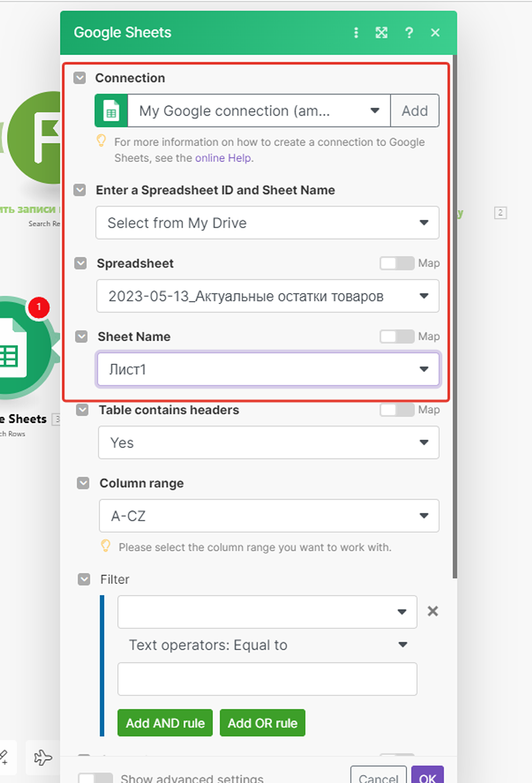Click the red notification badge on Sheets module
The image size is (532, 783).
tap(39, 307)
